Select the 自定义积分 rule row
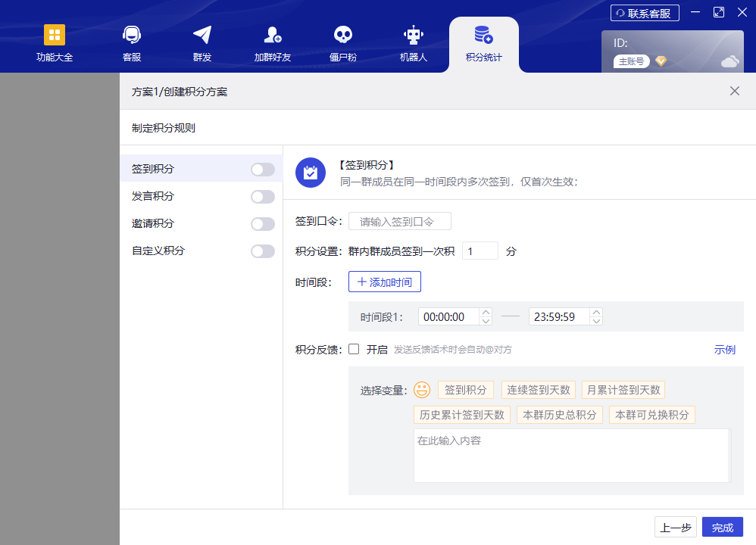 click(201, 251)
